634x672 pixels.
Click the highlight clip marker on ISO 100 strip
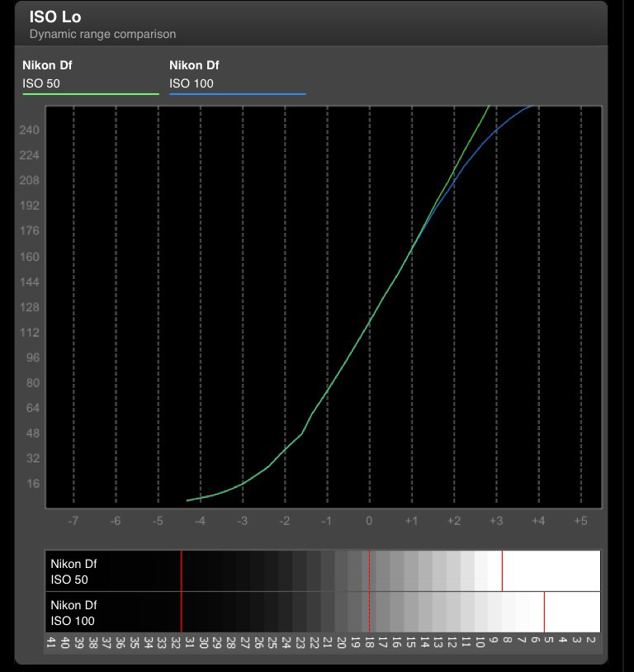pos(544,613)
